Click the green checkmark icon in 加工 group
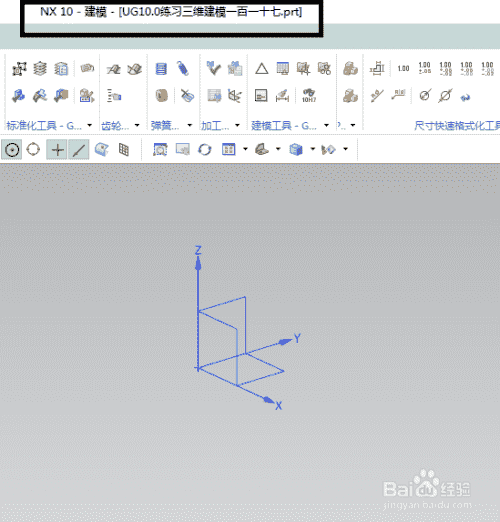The image size is (500, 522). point(213,68)
